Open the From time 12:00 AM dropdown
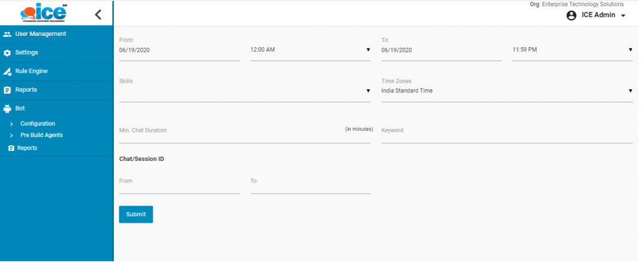 (310, 50)
